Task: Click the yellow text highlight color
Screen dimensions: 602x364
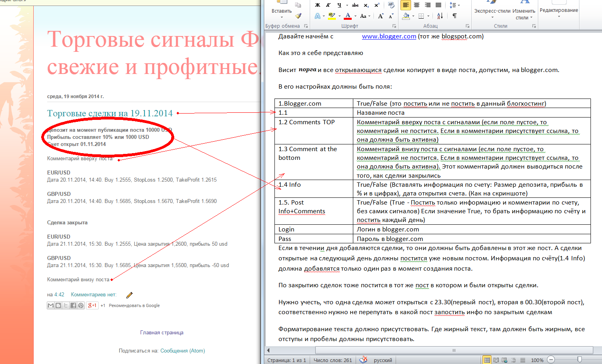Action: (332, 16)
